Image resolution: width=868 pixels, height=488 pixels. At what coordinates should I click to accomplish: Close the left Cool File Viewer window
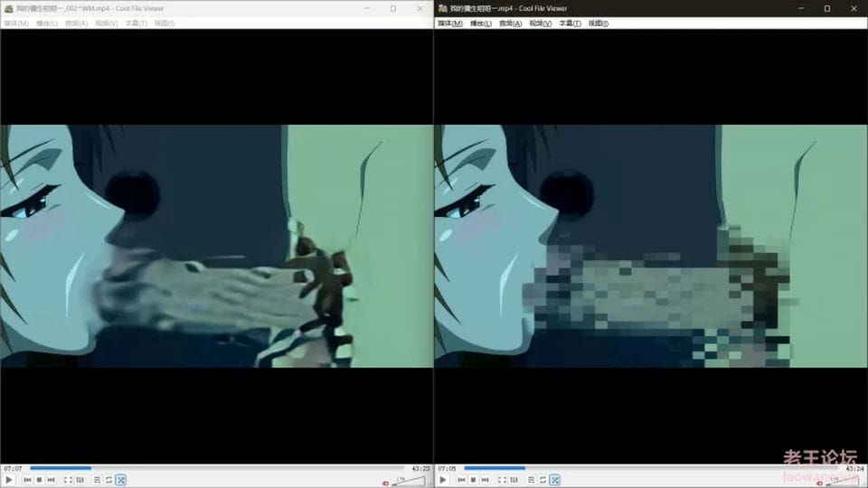(420, 8)
